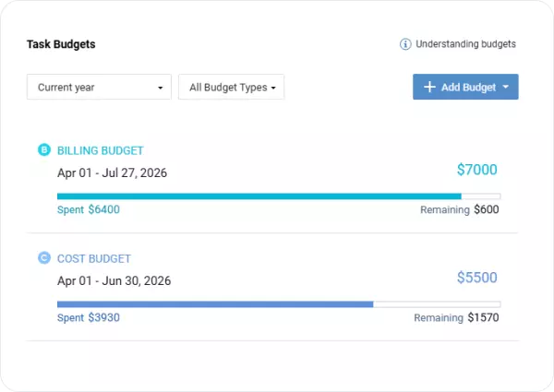Click the info icon beside Understanding budgets

405,44
